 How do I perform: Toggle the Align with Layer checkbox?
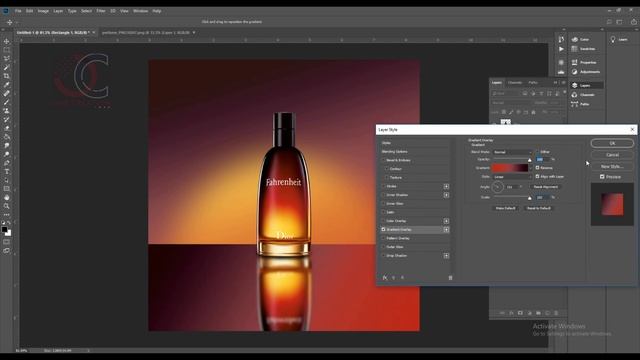(x=537, y=176)
